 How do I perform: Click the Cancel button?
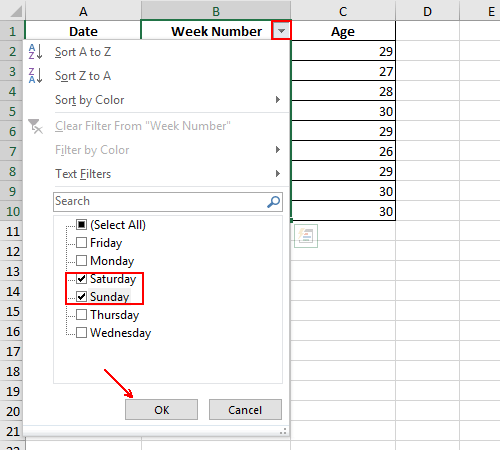245,410
